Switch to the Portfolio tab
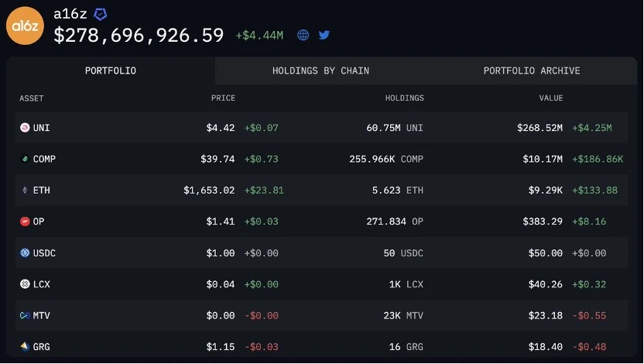The height and width of the screenshot is (364, 644). tap(111, 70)
